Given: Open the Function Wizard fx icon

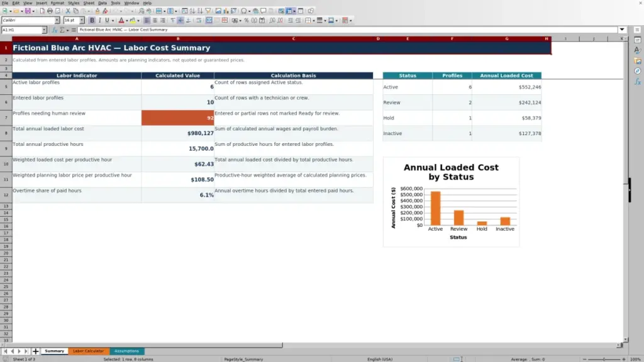Looking at the screenshot, I should pyautogui.click(x=54, y=30).
